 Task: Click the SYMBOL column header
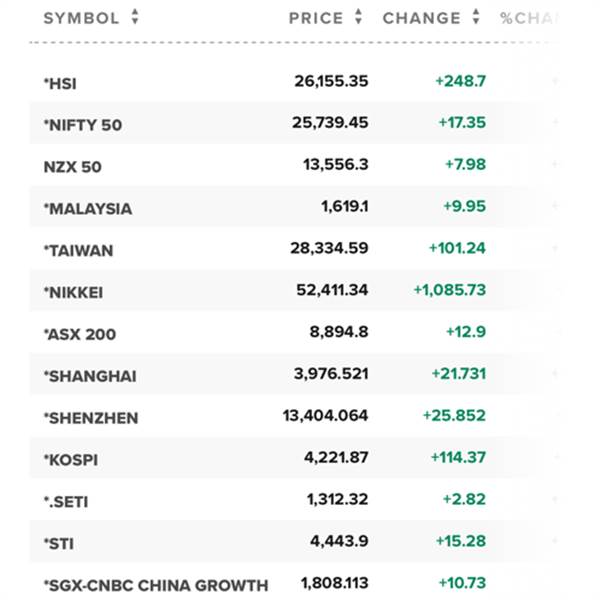click(81, 18)
